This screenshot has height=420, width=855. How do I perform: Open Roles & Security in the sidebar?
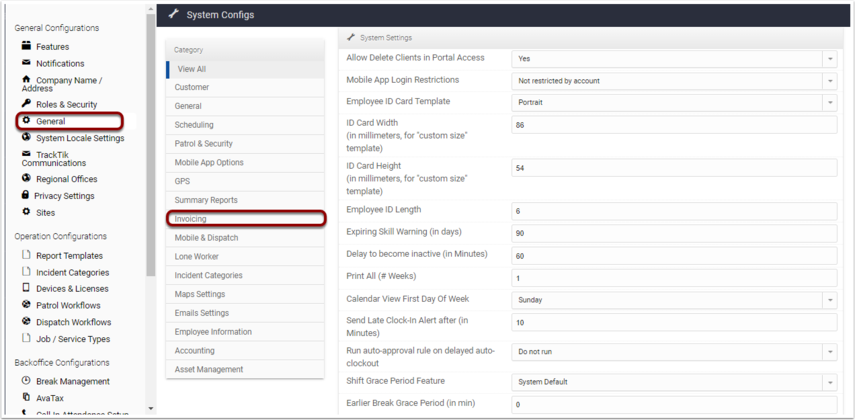point(67,105)
